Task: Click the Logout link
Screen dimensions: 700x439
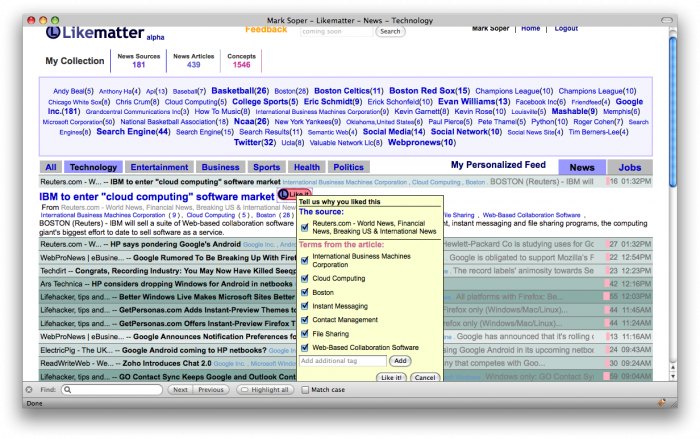Action: coord(565,29)
